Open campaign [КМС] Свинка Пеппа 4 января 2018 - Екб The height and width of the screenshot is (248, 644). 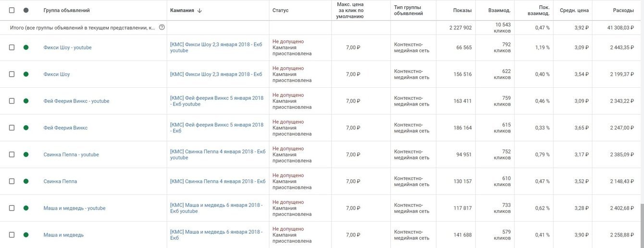(x=218, y=181)
